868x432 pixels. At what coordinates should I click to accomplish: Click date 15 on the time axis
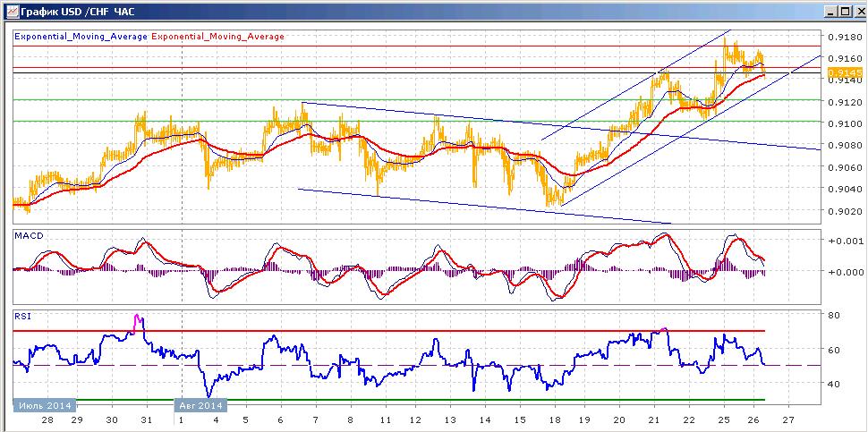(521, 420)
